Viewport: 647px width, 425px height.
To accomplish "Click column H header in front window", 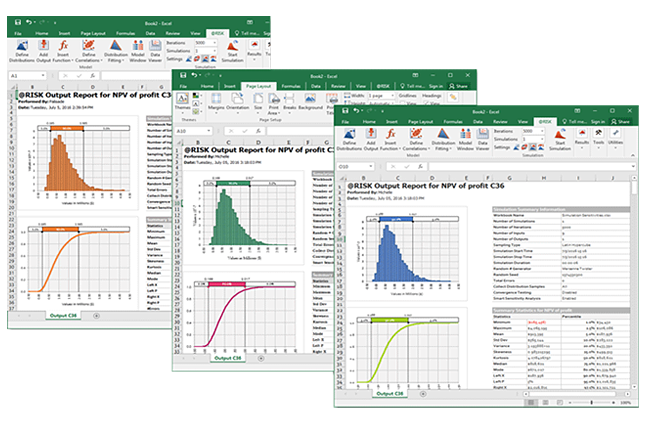I will point(543,178).
